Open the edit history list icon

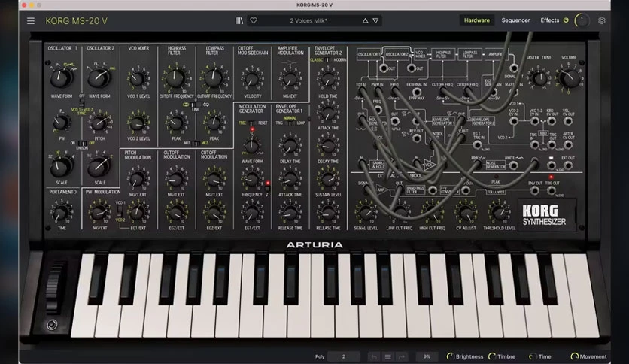(x=388, y=356)
